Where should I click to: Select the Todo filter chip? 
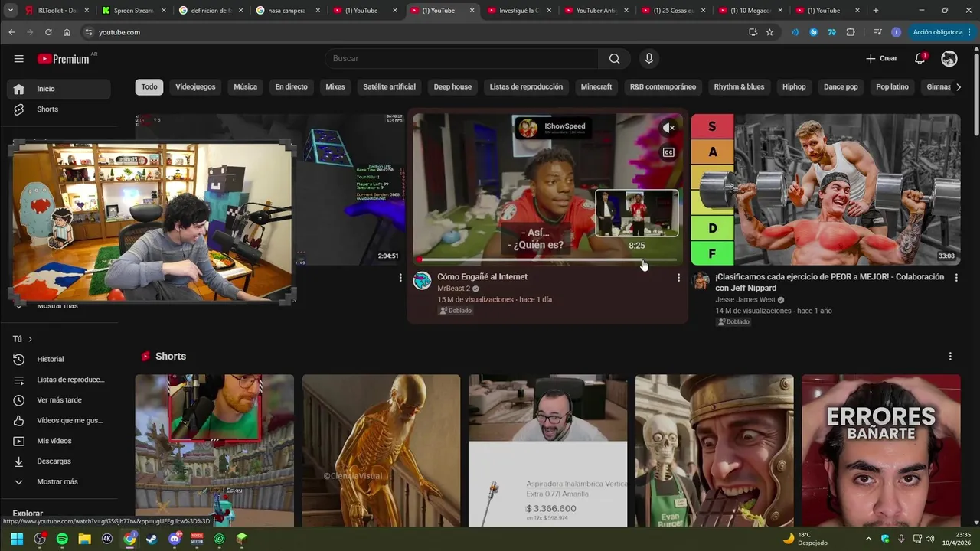[149, 87]
